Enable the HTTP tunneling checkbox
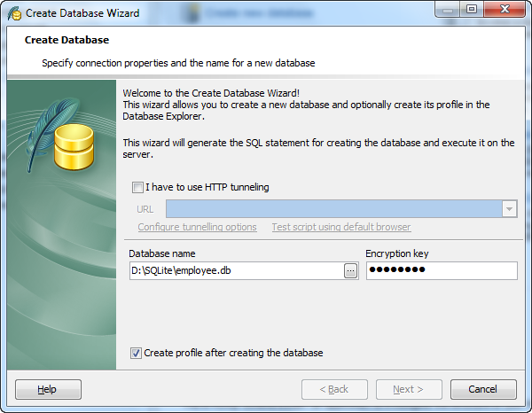 137,187
